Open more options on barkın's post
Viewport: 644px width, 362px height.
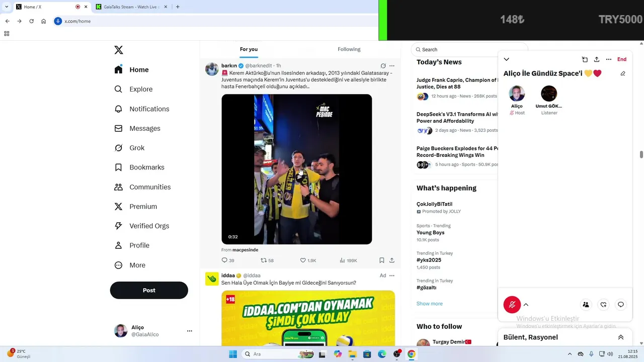click(392, 66)
